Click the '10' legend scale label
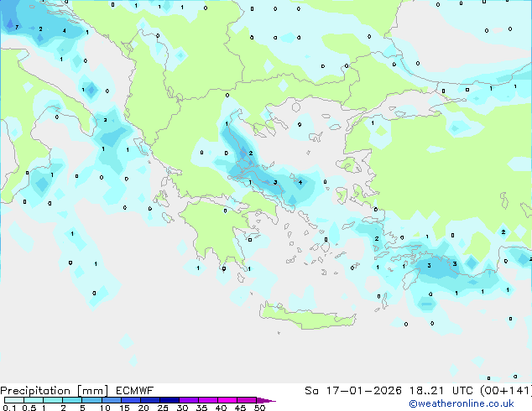The width and height of the screenshot is (532, 411). pyautogui.click(x=105, y=408)
